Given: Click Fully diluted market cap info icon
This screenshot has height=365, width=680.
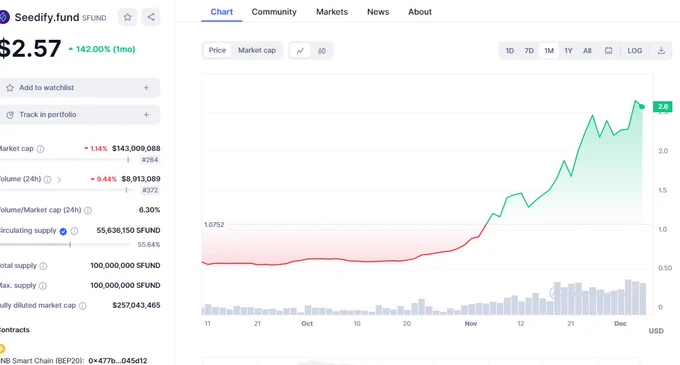Looking at the screenshot, I should pyautogui.click(x=82, y=306).
